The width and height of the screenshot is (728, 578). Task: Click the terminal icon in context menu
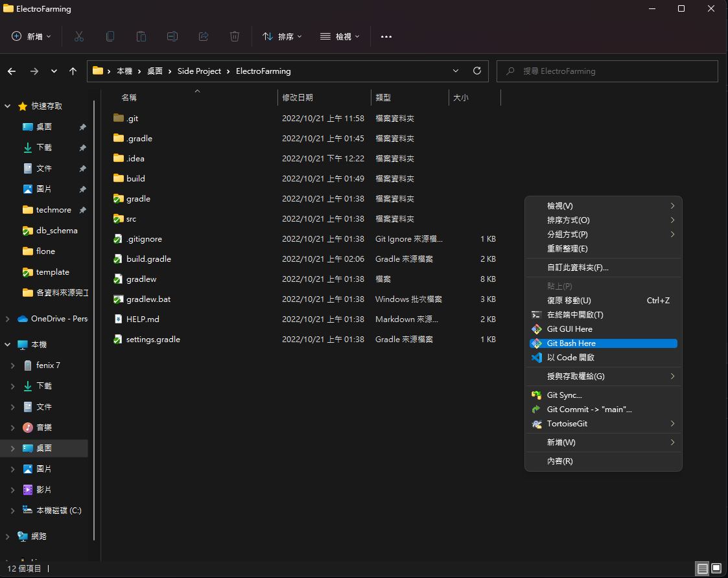pyautogui.click(x=537, y=315)
